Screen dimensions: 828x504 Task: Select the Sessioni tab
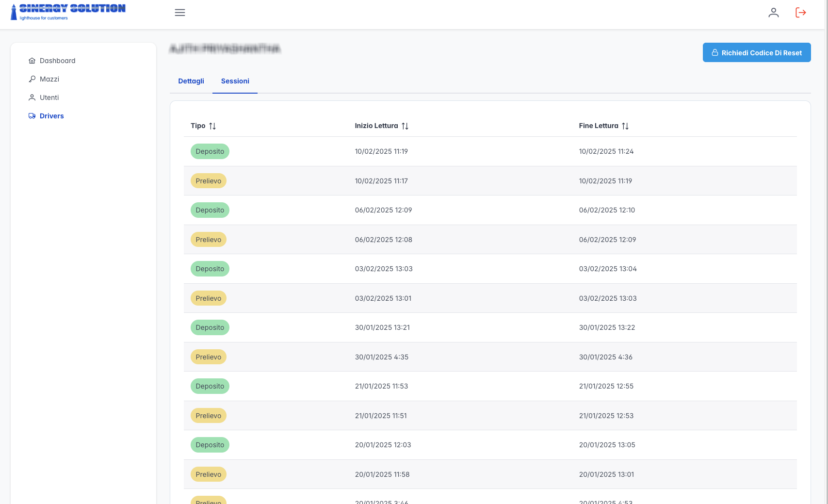[x=235, y=81]
